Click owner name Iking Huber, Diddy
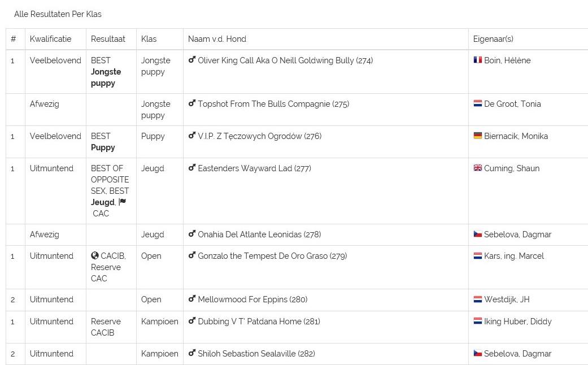 tap(518, 321)
